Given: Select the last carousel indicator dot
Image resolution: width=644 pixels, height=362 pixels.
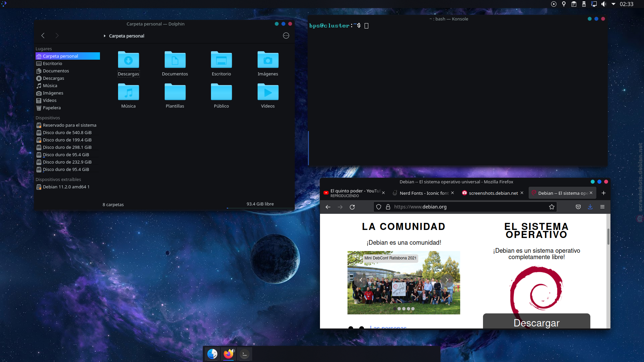Looking at the screenshot, I should point(413,309).
